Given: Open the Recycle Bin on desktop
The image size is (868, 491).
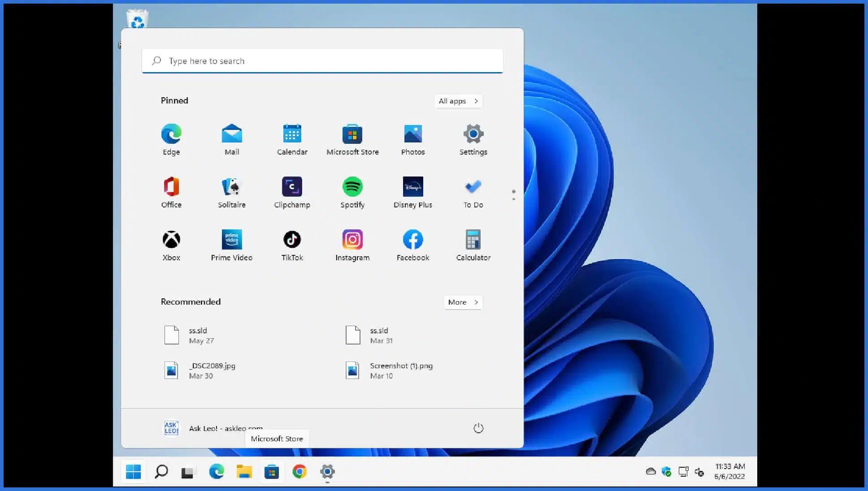Looking at the screenshot, I should [137, 19].
